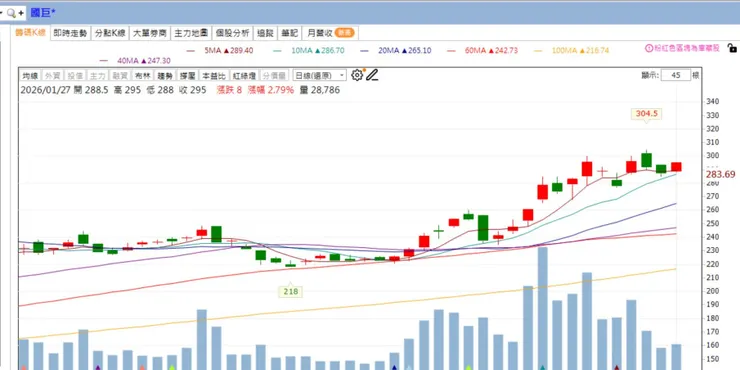This screenshot has width=740, height=370.
Task: Click the 量 28,786 volume value
Action: point(320,90)
